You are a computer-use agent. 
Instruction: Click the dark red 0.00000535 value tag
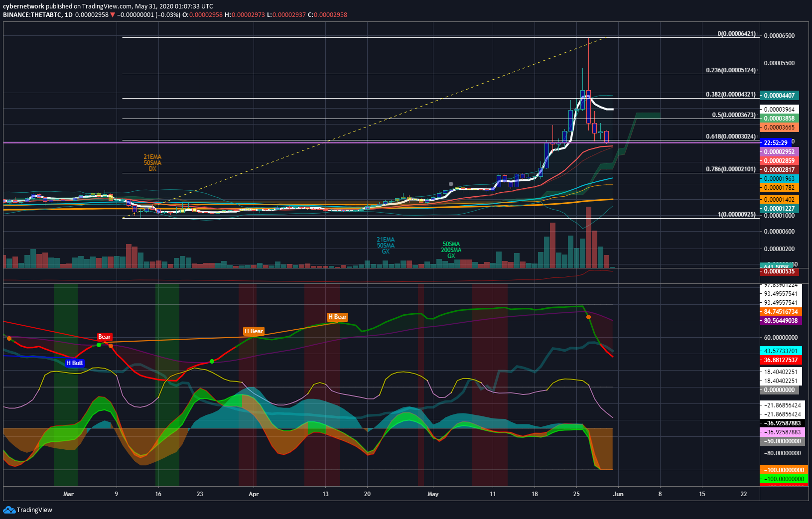click(779, 271)
